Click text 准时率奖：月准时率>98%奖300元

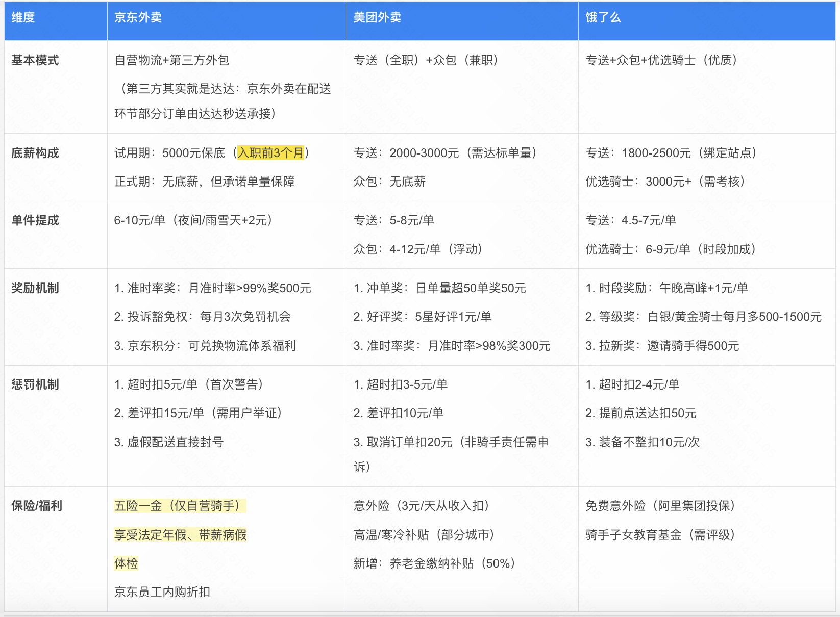click(x=458, y=346)
